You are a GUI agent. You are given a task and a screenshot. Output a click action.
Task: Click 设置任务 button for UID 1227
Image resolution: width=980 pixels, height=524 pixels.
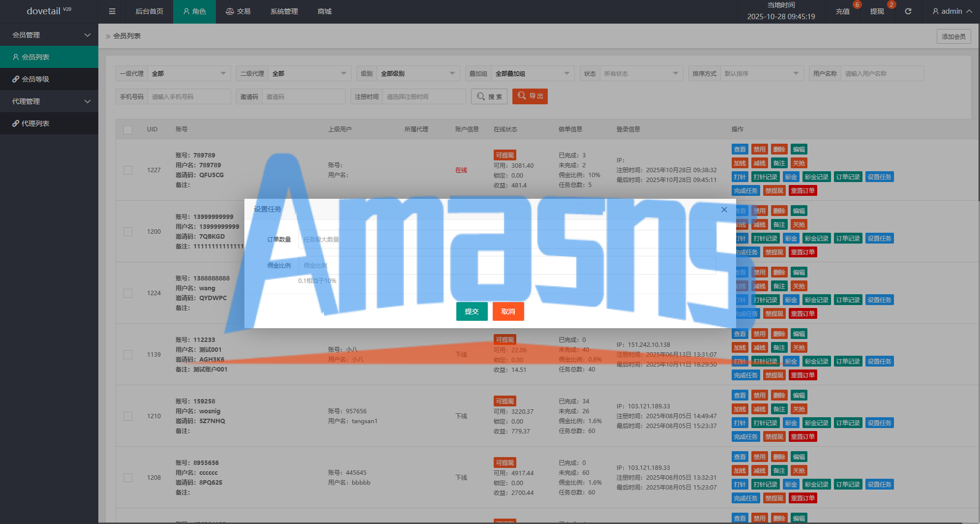pyautogui.click(x=879, y=177)
